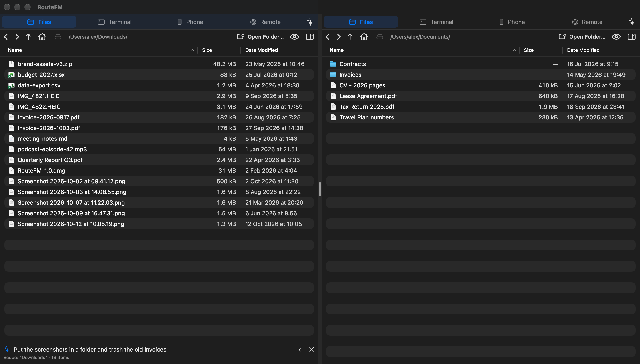
Task: Submit the AI prompt with return icon
Action: 301,349
